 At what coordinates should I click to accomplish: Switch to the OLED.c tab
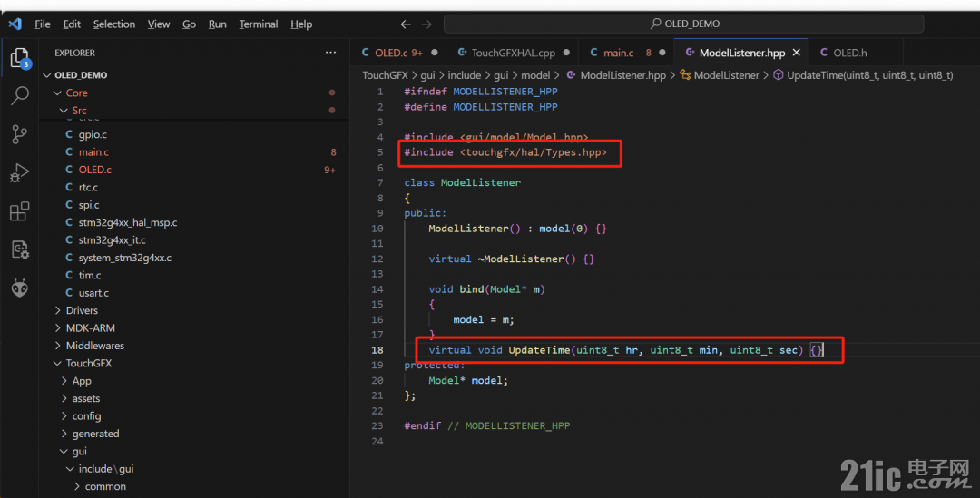pyautogui.click(x=398, y=53)
